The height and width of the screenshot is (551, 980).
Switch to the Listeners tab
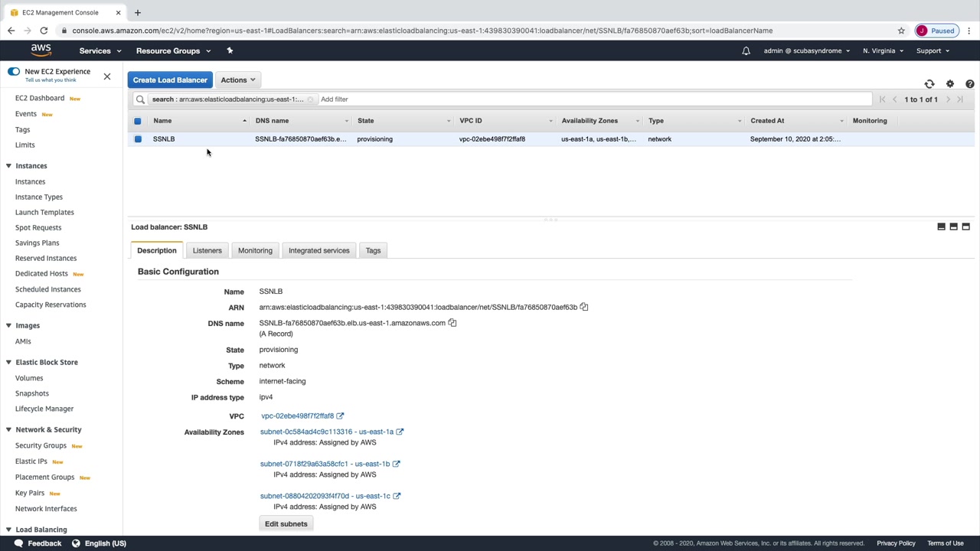point(207,251)
